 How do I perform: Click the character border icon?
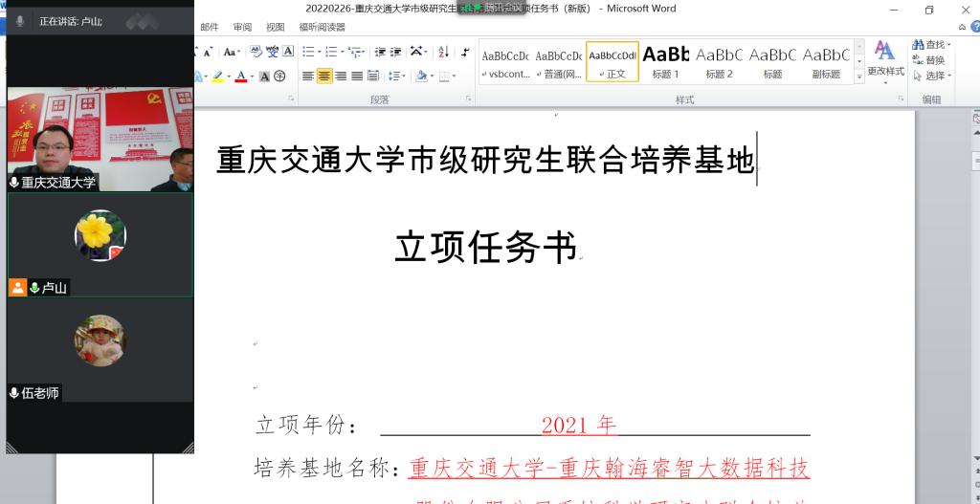(288, 52)
